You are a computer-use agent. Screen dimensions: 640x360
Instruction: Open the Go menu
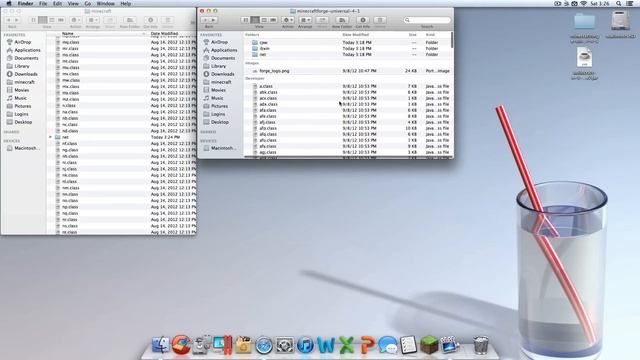point(88,3)
